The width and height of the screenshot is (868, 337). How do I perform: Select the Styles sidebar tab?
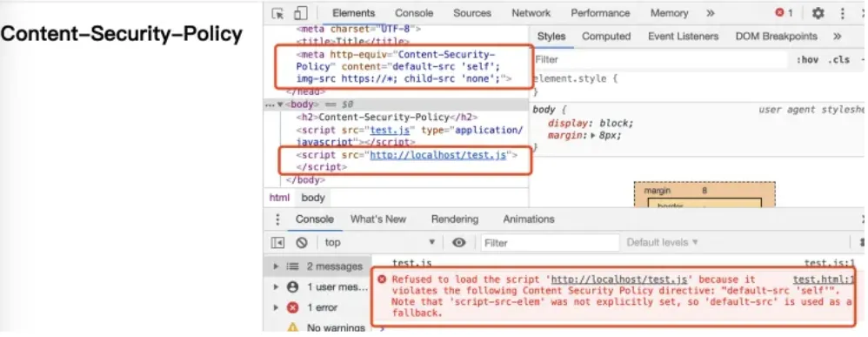(551, 37)
